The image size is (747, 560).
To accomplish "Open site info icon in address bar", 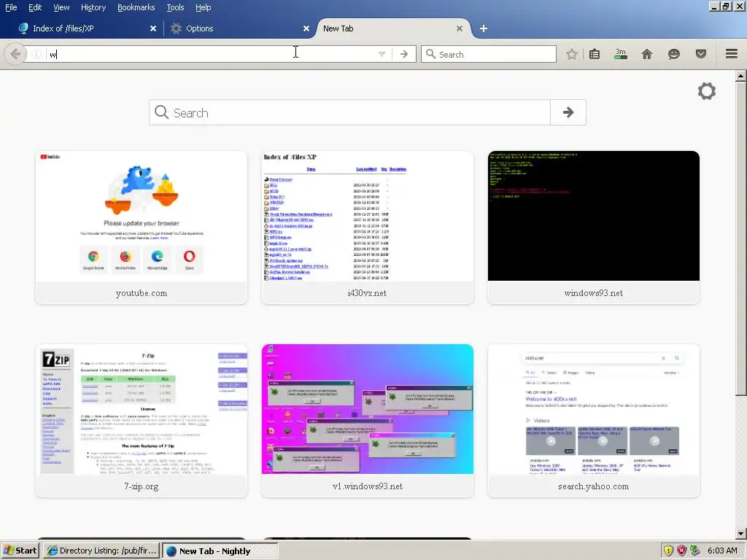I will 36,54.
